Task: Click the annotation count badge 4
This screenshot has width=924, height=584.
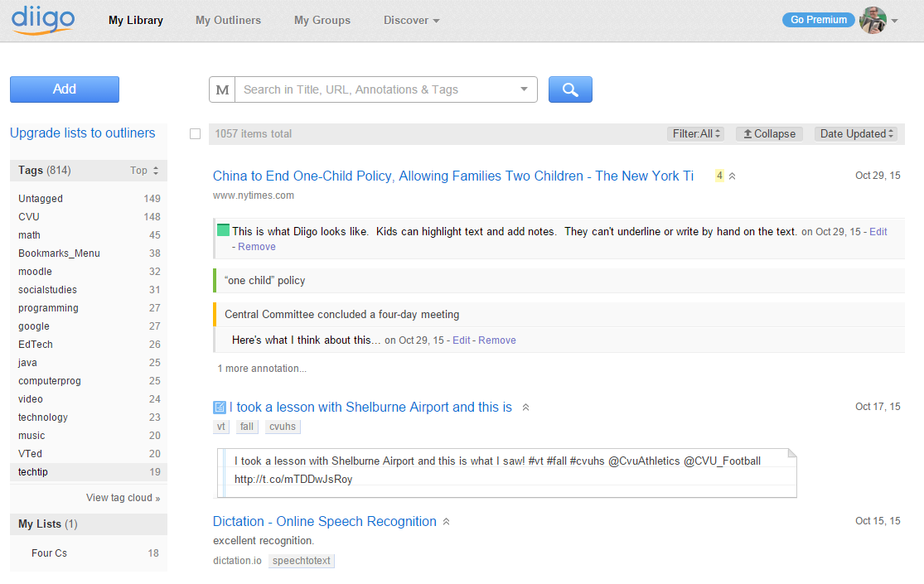Action: [x=719, y=176]
